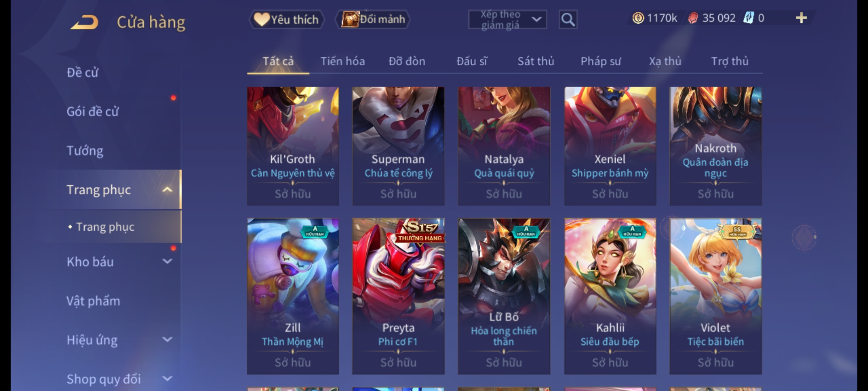Open Tướng in the sidebar
Image resolution: width=868 pixels, height=391 pixels.
(x=85, y=151)
